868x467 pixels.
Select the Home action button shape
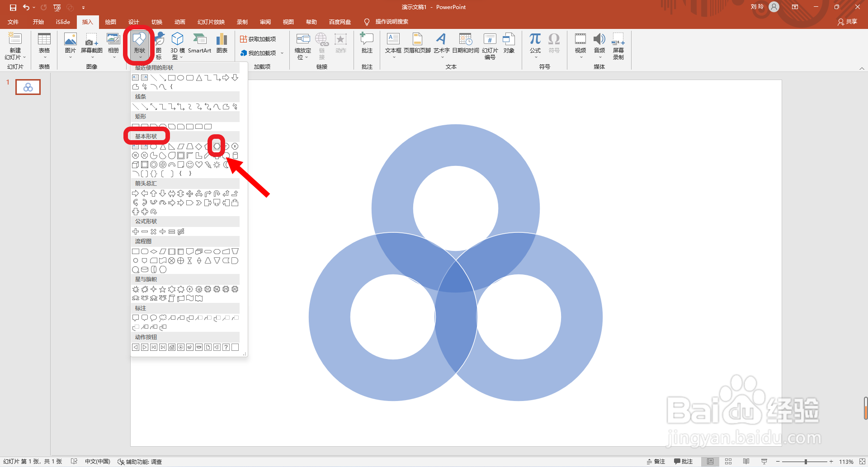click(x=172, y=347)
